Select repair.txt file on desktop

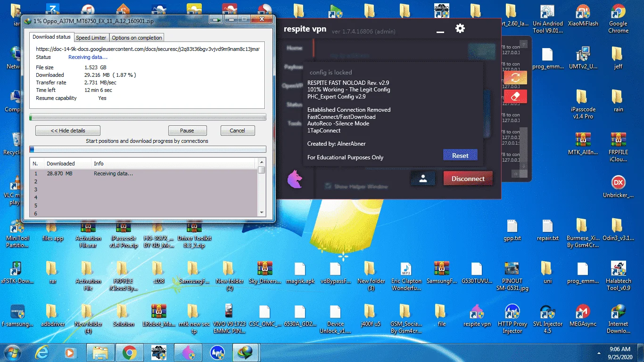[547, 230]
